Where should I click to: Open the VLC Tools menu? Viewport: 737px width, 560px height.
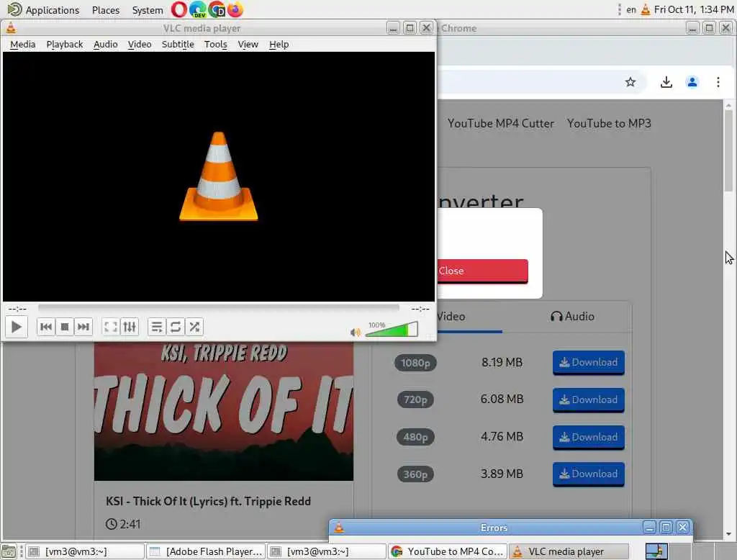coord(216,44)
